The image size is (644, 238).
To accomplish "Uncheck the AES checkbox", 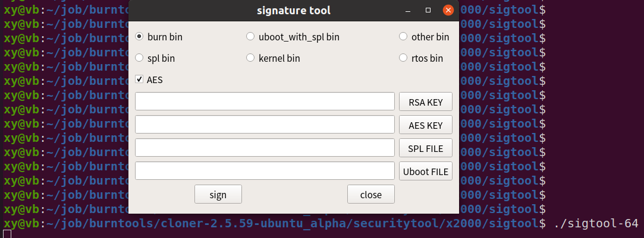I will pyautogui.click(x=139, y=80).
